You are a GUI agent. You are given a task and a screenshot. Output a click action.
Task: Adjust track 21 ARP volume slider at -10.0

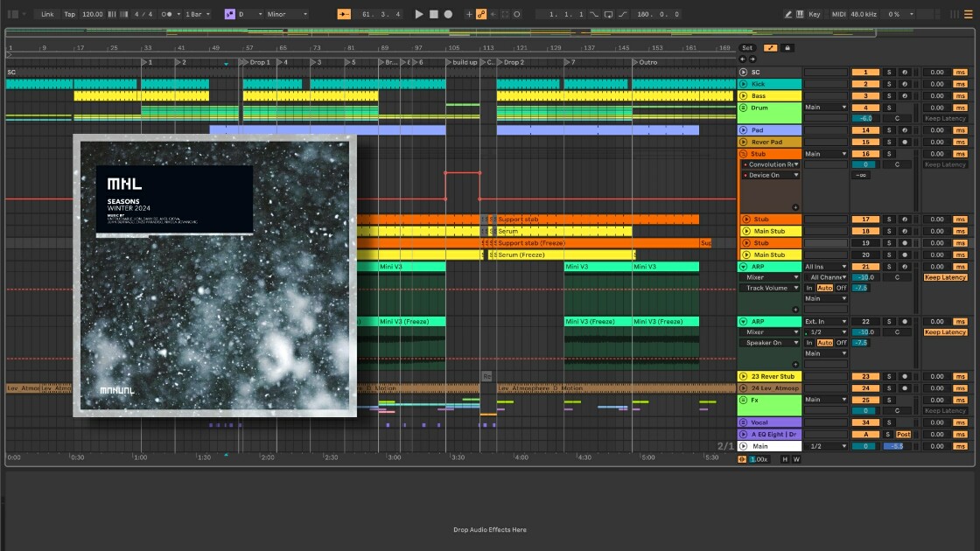pyautogui.click(x=865, y=277)
